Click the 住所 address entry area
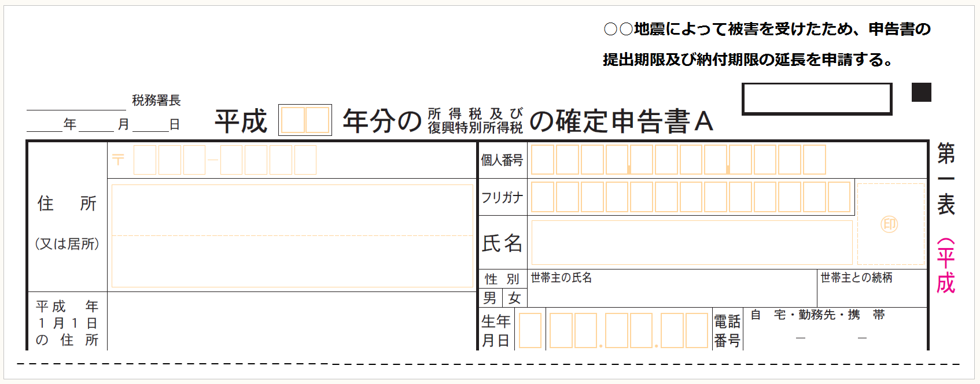The image size is (980, 384). coord(292,235)
